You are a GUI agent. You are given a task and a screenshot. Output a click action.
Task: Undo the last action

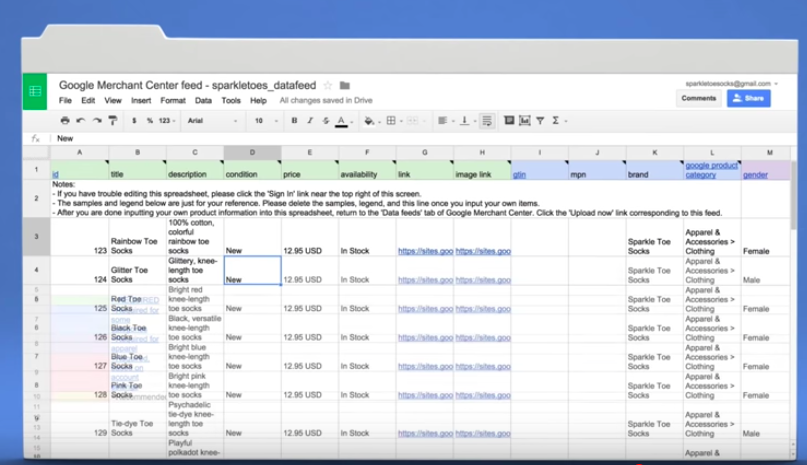pyautogui.click(x=81, y=120)
